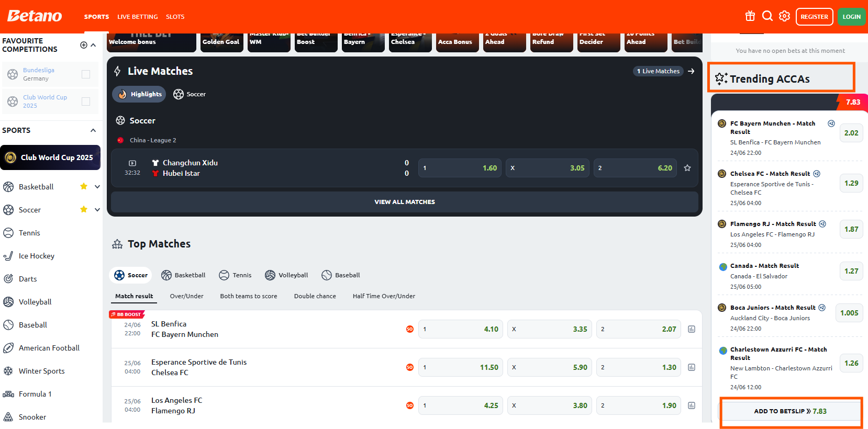868x429 pixels.
Task: Open stats icon for SL Benfica match
Action: pos(692,329)
